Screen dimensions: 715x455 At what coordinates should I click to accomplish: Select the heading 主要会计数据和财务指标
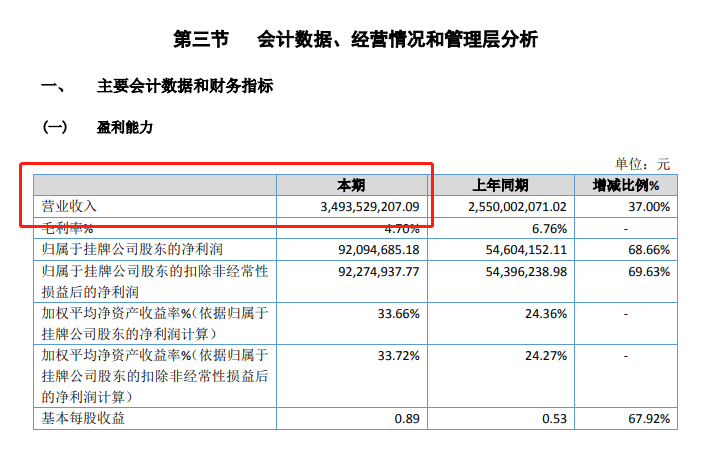[184, 87]
